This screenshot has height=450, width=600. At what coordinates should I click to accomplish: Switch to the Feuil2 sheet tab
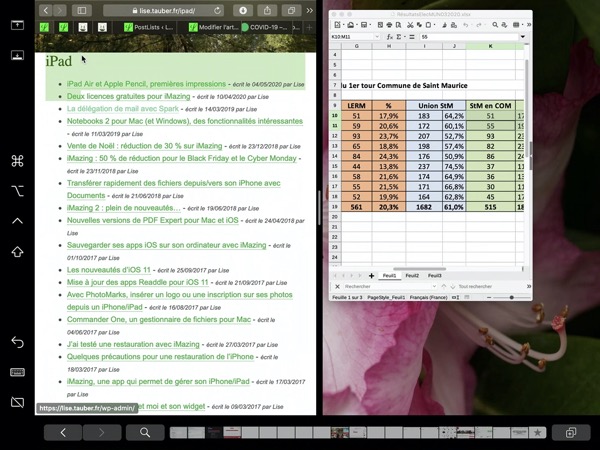(411, 275)
